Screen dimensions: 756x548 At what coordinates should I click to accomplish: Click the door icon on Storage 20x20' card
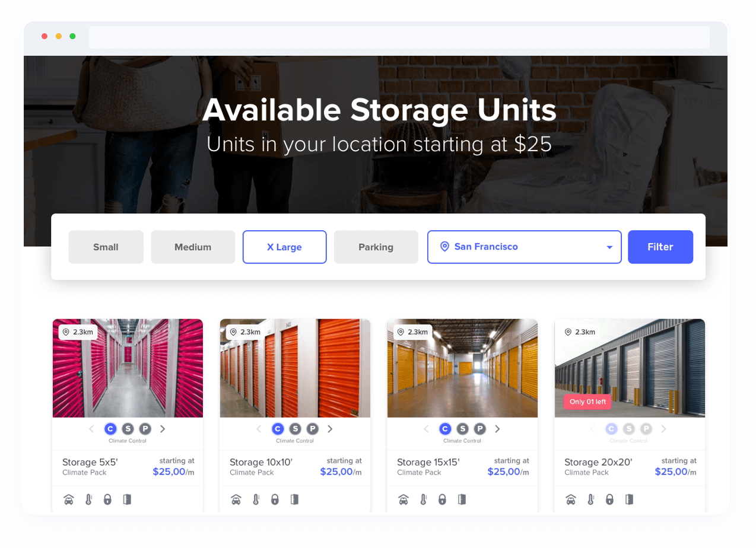click(x=629, y=499)
